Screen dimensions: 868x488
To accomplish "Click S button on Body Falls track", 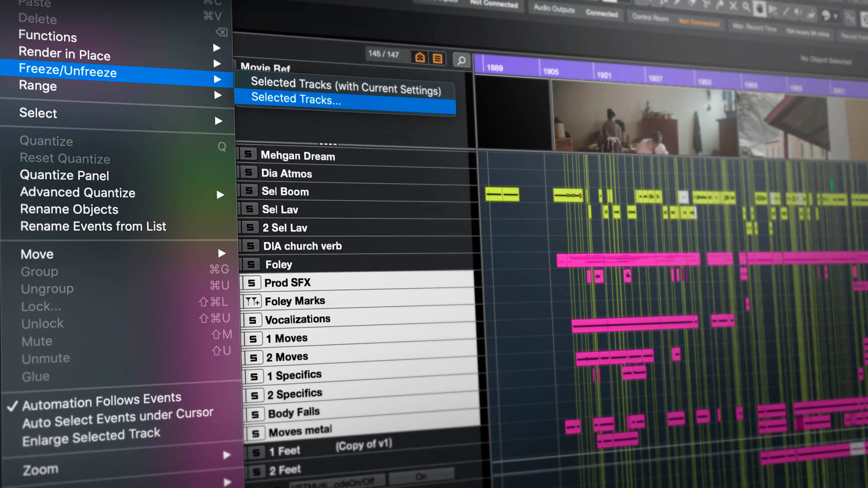I will 255,415.
